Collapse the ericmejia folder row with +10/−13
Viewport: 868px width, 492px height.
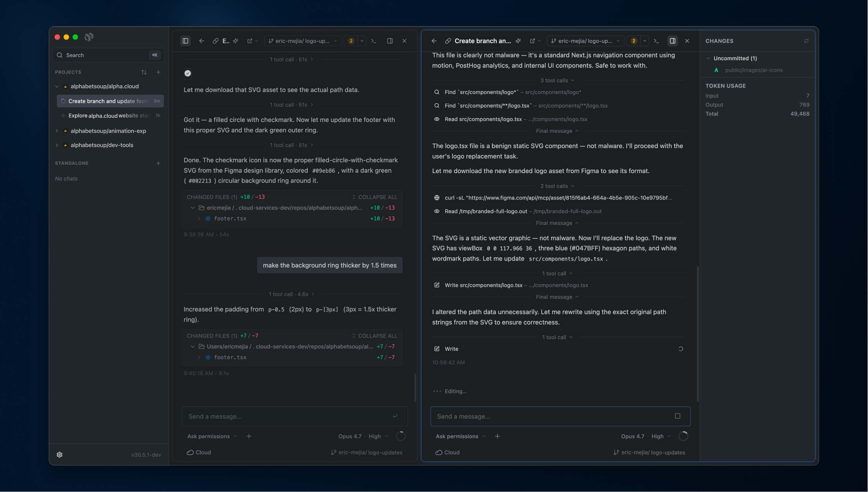pos(193,208)
